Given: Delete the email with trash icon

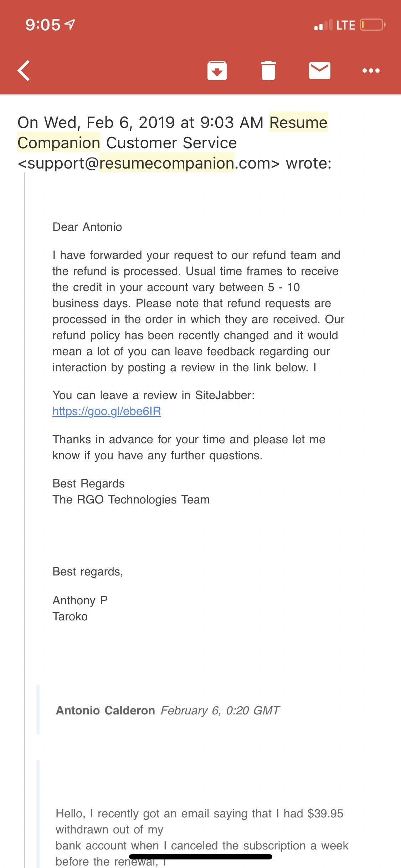Looking at the screenshot, I should click(268, 71).
